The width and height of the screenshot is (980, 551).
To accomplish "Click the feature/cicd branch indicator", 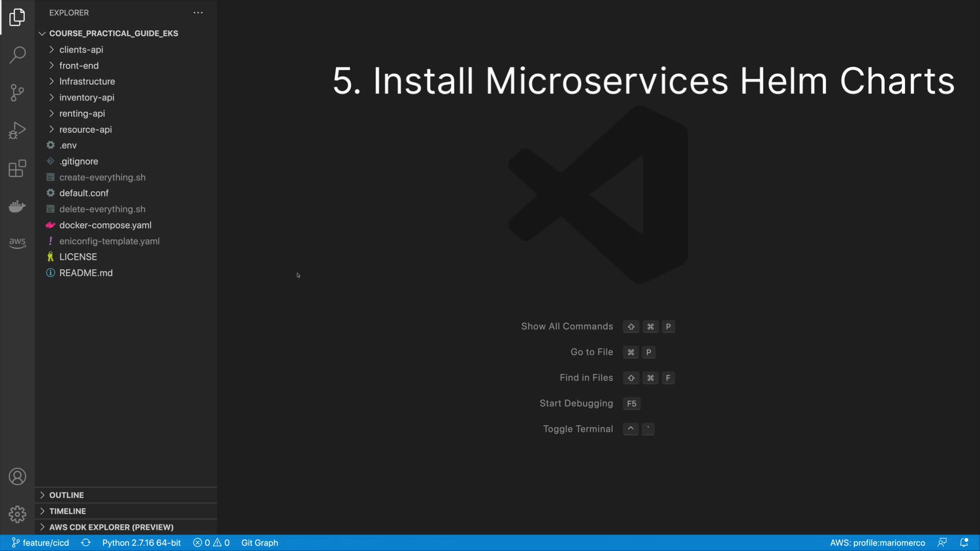I will (x=40, y=542).
